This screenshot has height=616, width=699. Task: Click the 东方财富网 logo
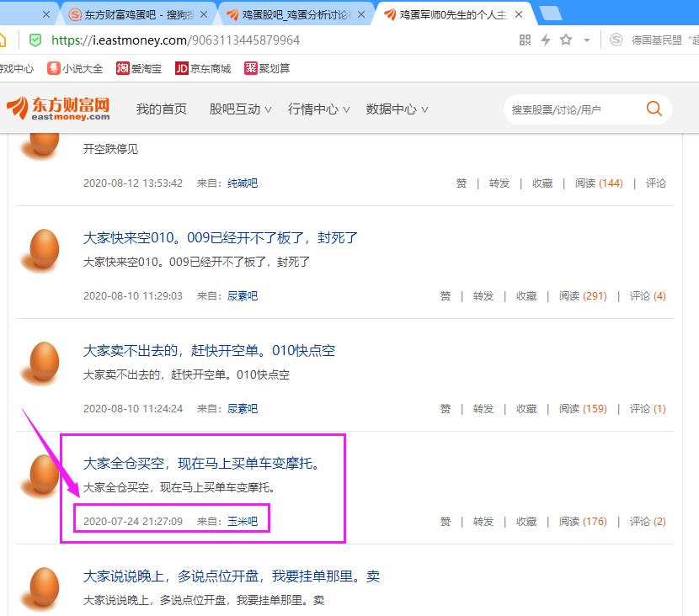coord(58,109)
